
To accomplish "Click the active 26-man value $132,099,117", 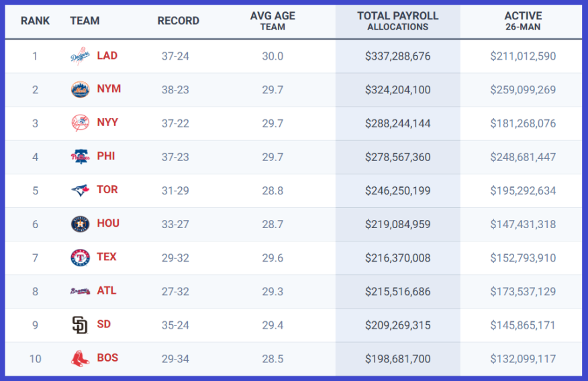I will (523, 359).
